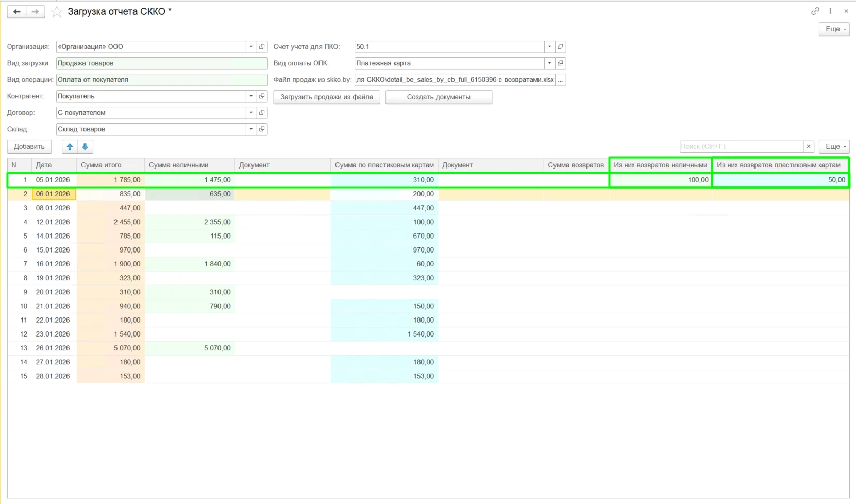Go back with the left arrow icon
Screen dimensions: 856x504
[x=16, y=11]
